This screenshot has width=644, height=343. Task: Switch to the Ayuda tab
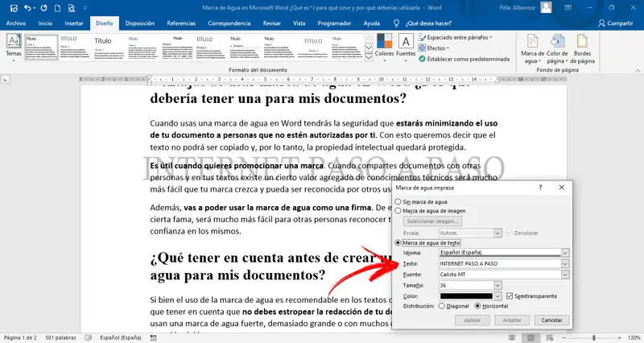point(372,23)
